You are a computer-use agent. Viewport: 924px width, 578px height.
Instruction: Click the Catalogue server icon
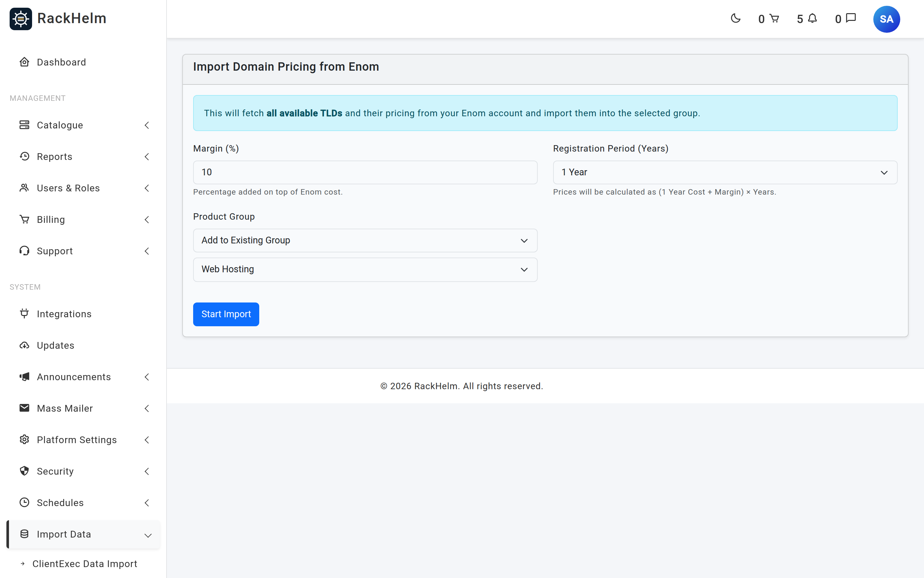(24, 125)
